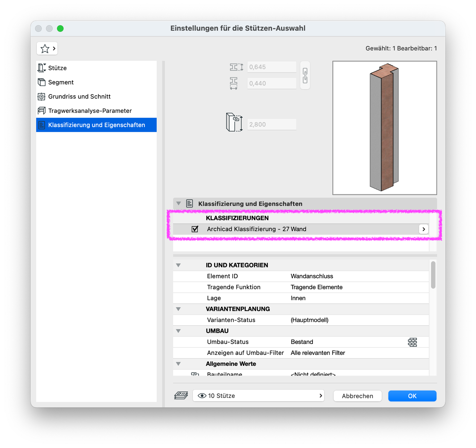
Task: Click the Wandanschluss Element ID value
Action: click(x=312, y=276)
